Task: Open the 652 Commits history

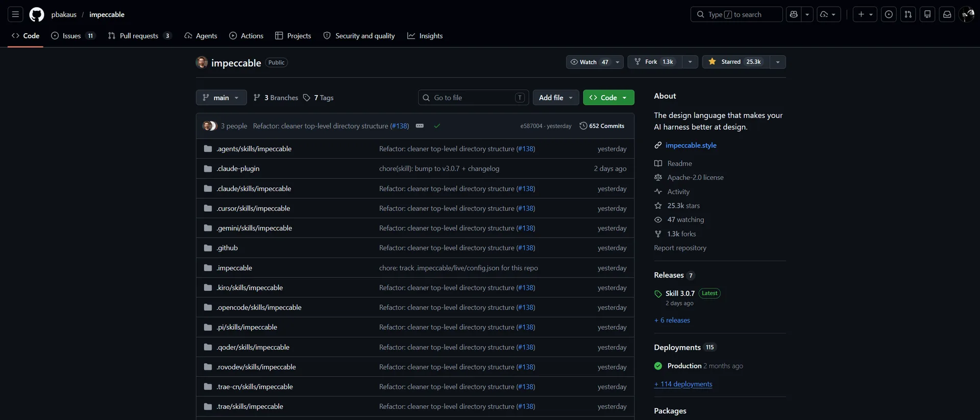Action: tap(602, 126)
